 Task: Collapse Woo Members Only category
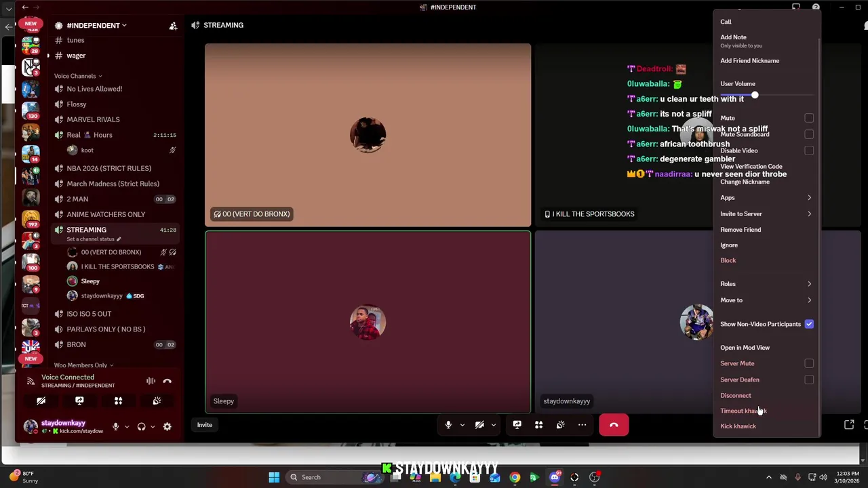[x=83, y=365]
